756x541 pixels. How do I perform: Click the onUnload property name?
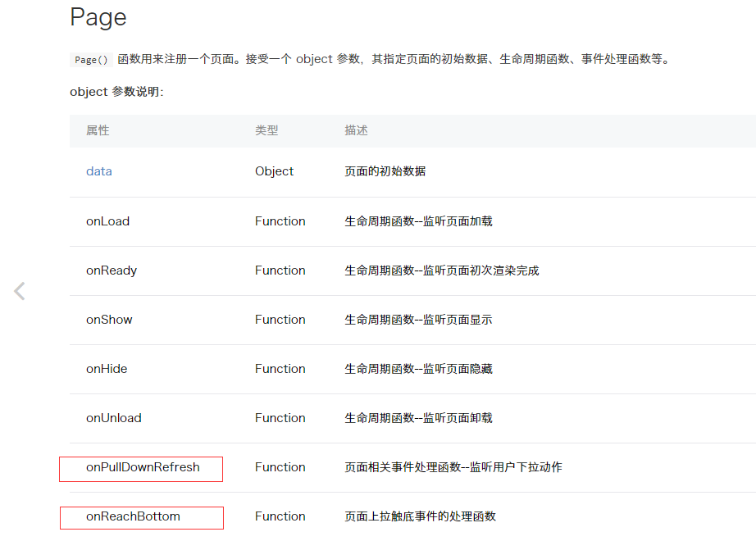point(113,418)
